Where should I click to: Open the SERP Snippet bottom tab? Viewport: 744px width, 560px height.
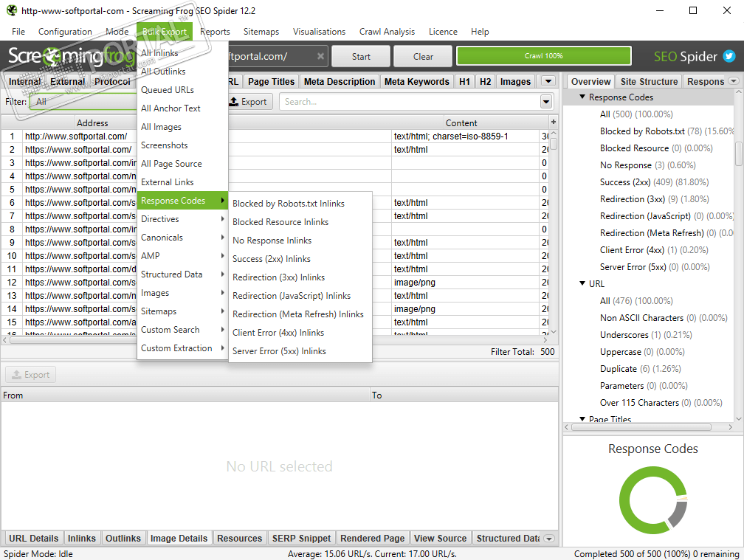(x=301, y=538)
